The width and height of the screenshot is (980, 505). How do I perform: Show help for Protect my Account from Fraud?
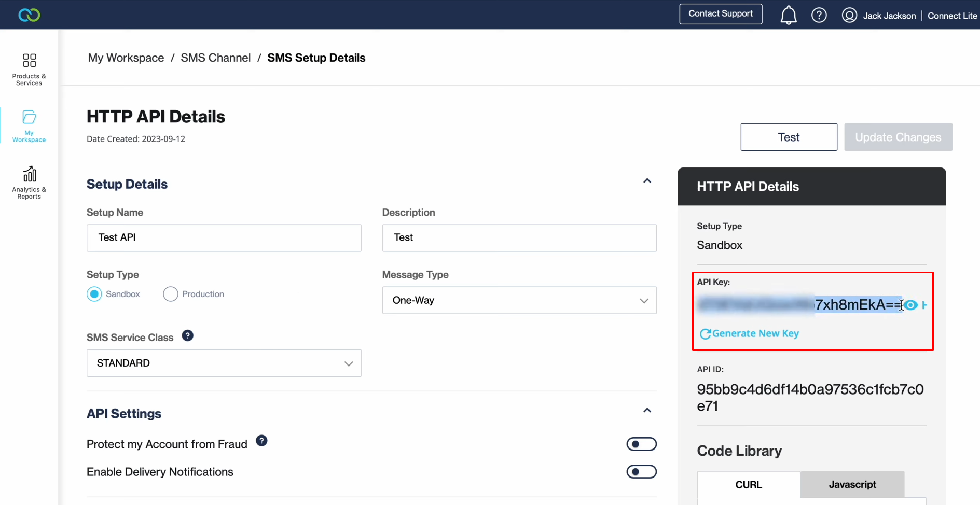pyautogui.click(x=262, y=441)
